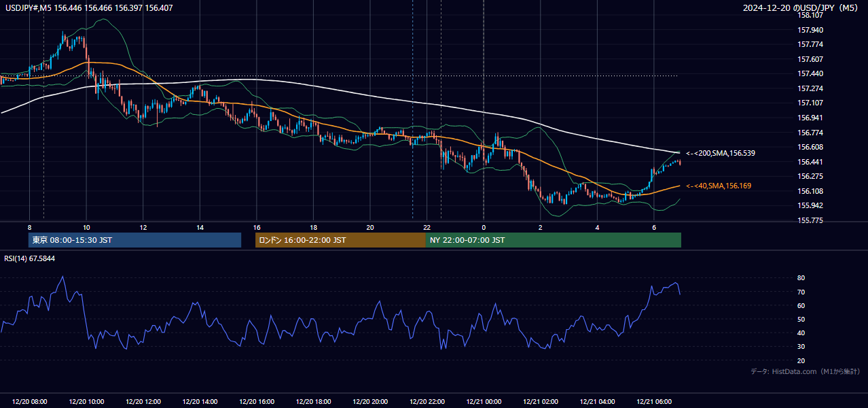Click price axis value 157.607
This screenshot has height=408, width=868.
[810, 59]
